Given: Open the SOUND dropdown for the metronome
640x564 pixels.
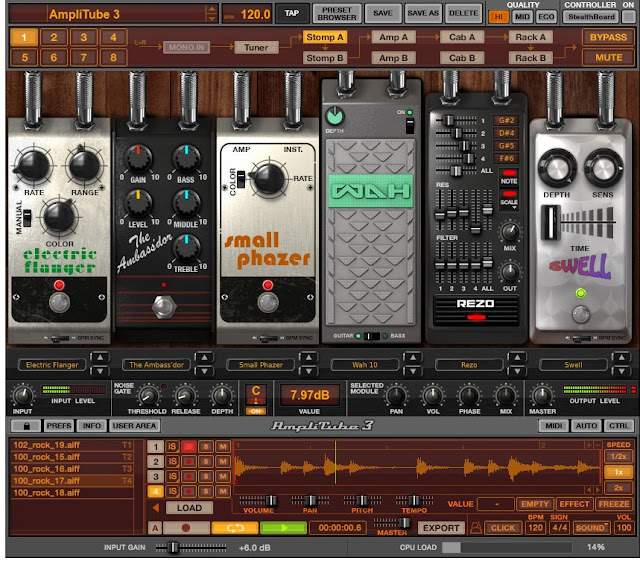Looking at the screenshot, I should [x=591, y=528].
